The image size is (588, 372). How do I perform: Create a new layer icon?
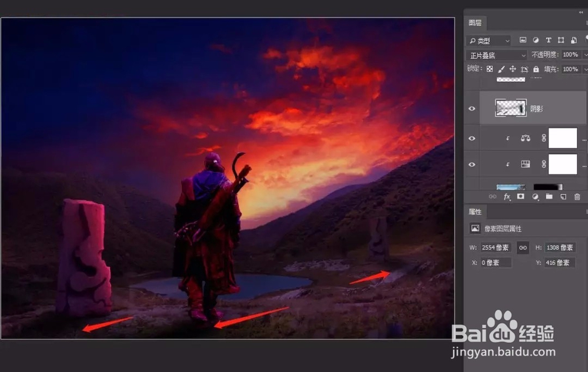[563, 197]
